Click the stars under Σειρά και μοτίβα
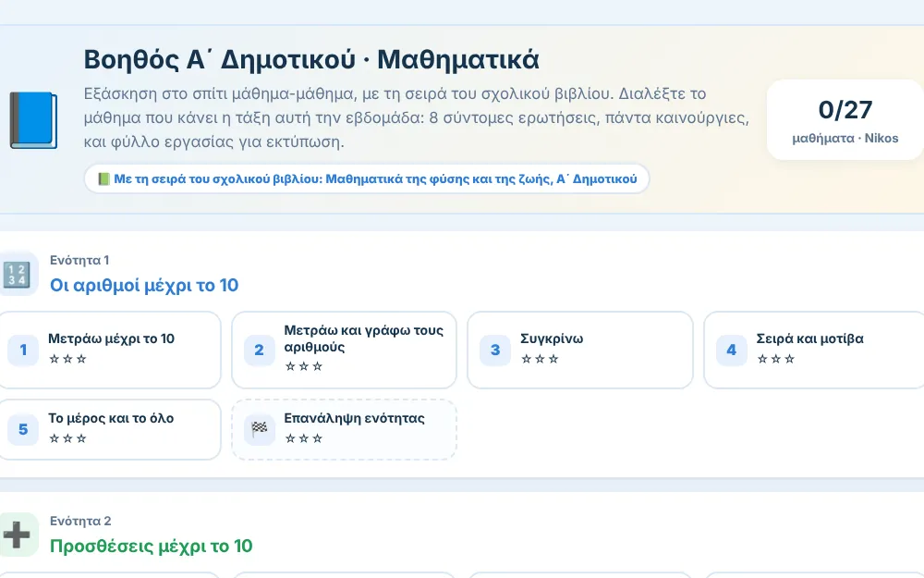The height and width of the screenshot is (578, 924). 775,359
